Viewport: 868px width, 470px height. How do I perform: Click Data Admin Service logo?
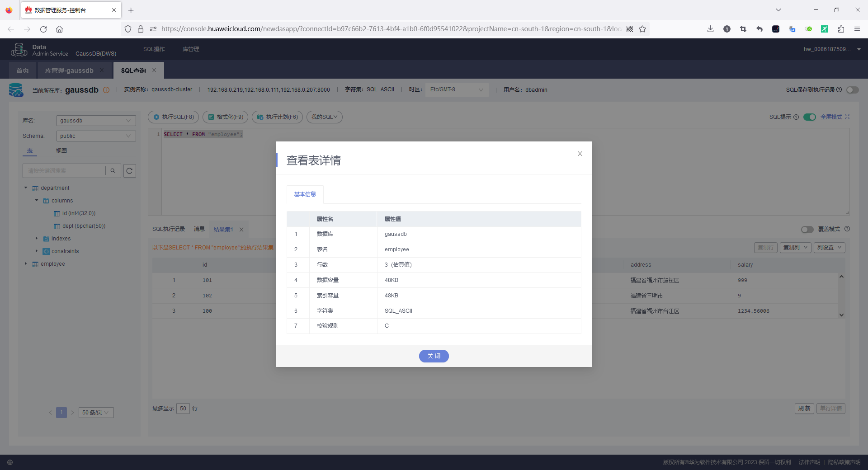(40, 50)
